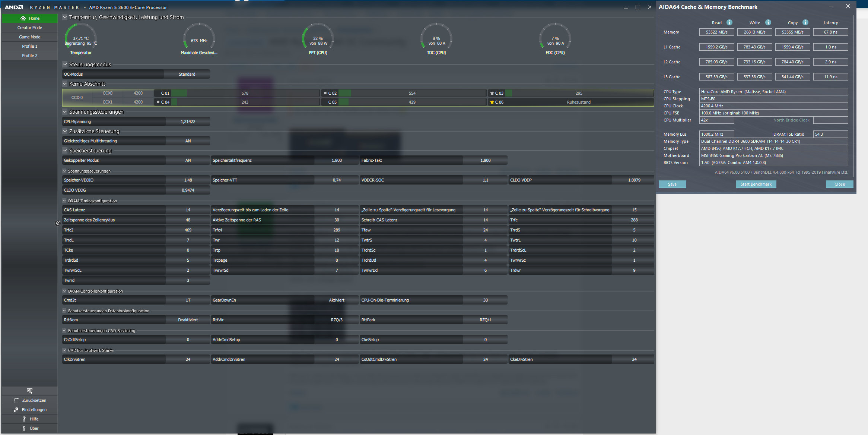Click the Über info icon

tap(24, 428)
